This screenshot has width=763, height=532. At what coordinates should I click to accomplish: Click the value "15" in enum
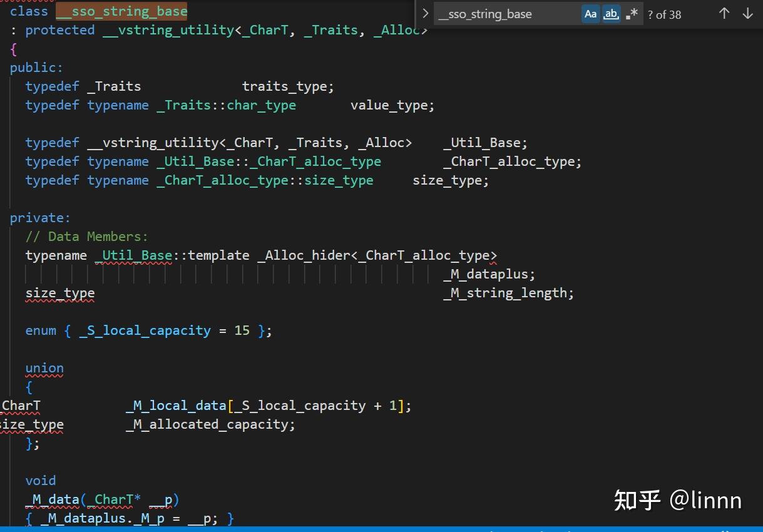242,330
